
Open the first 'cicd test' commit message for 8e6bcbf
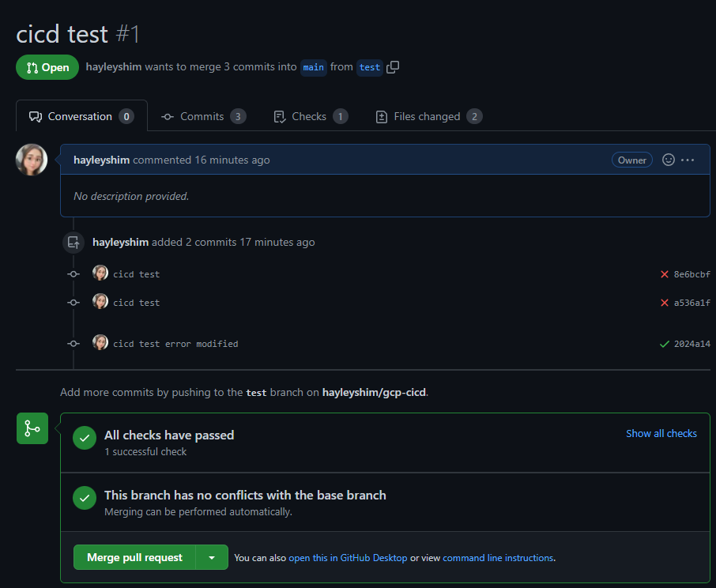137,274
